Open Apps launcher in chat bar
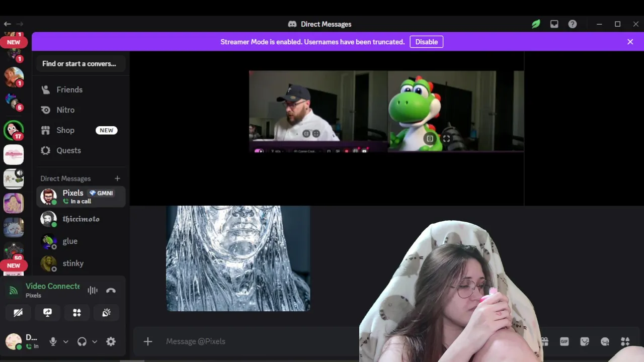Image resolution: width=644 pixels, height=362 pixels. coord(625,341)
